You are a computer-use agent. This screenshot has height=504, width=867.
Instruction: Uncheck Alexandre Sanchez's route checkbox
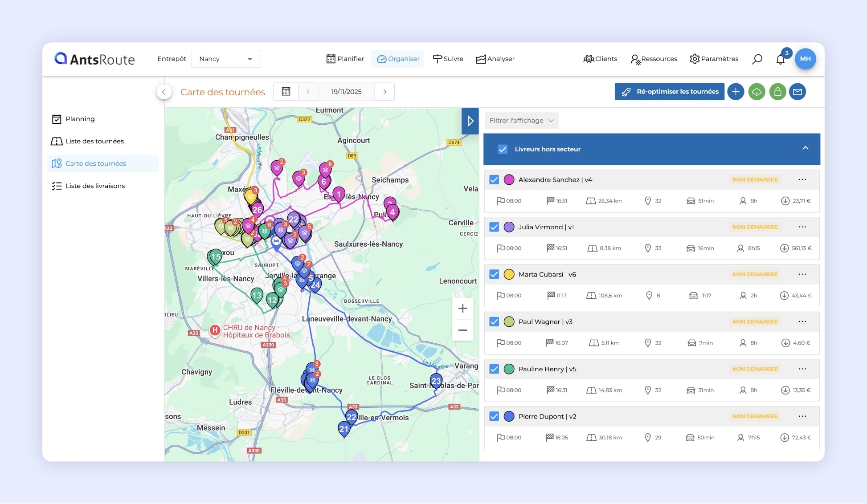[x=494, y=180]
